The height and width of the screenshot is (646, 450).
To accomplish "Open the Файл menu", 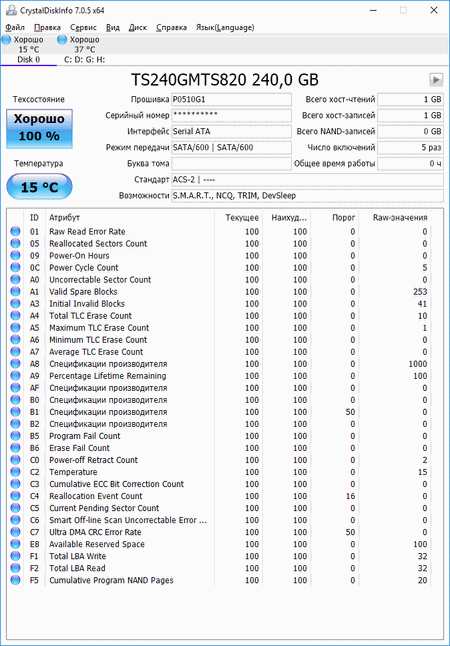I will pyautogui.click(x=15, y=28).
